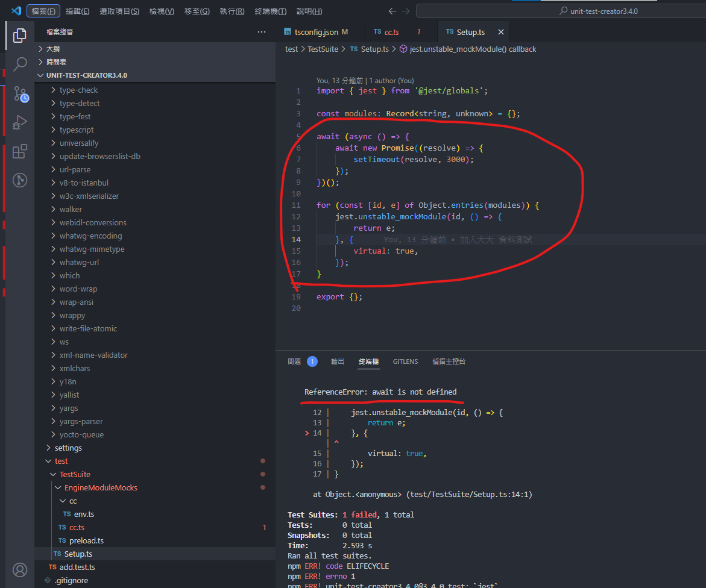Open Run and Debug view icon
Screen dimensions: 706x588
coord(19,122)
